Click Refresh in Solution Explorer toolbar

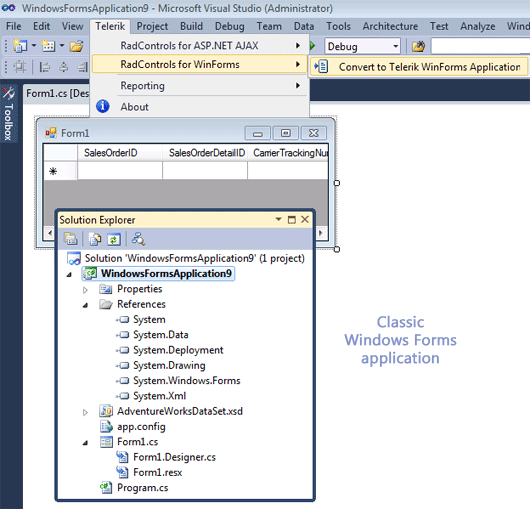[114, 239]
